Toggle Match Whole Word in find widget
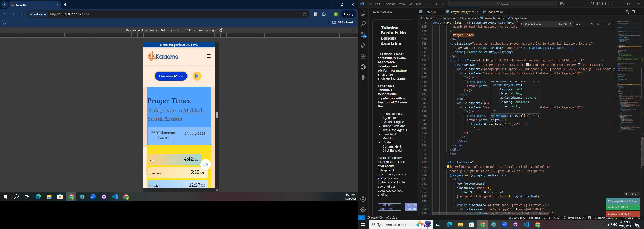This screenshot has height=229, width=644. point(565,24)
